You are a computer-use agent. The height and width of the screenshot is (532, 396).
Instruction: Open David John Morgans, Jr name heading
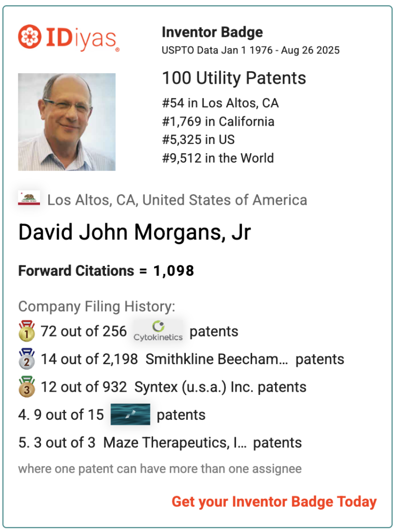tap(134, 232)
